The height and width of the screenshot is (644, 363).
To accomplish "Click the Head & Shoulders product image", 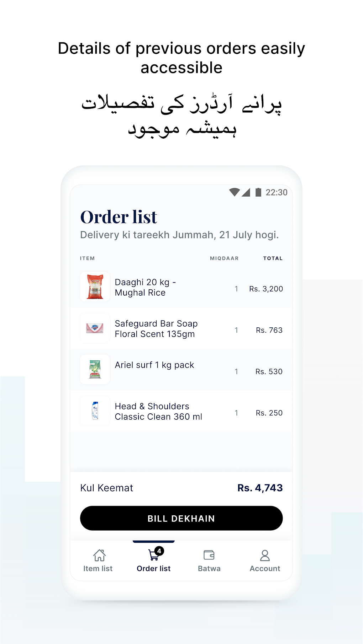I will tap(94, 411).
